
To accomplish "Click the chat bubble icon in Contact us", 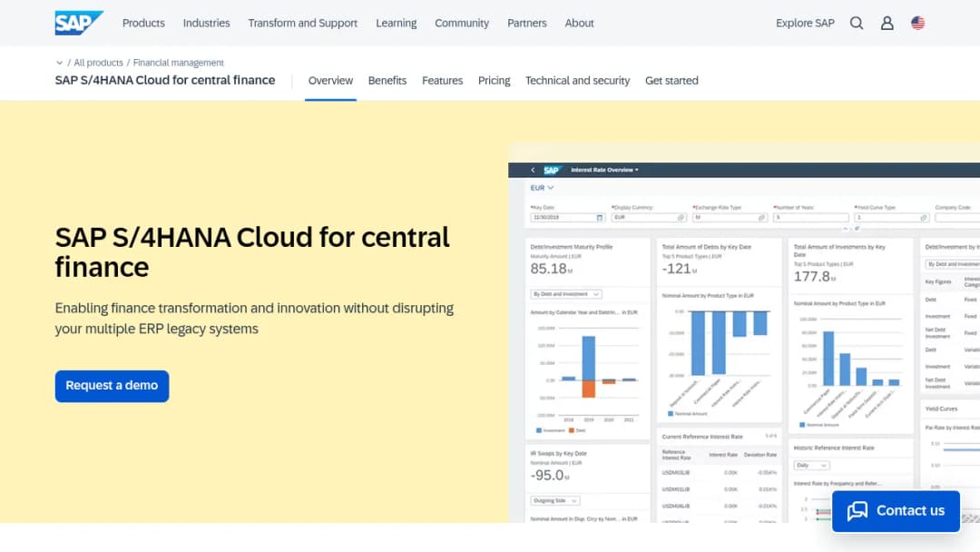I will pyautogui.click(x=857, y=511).
